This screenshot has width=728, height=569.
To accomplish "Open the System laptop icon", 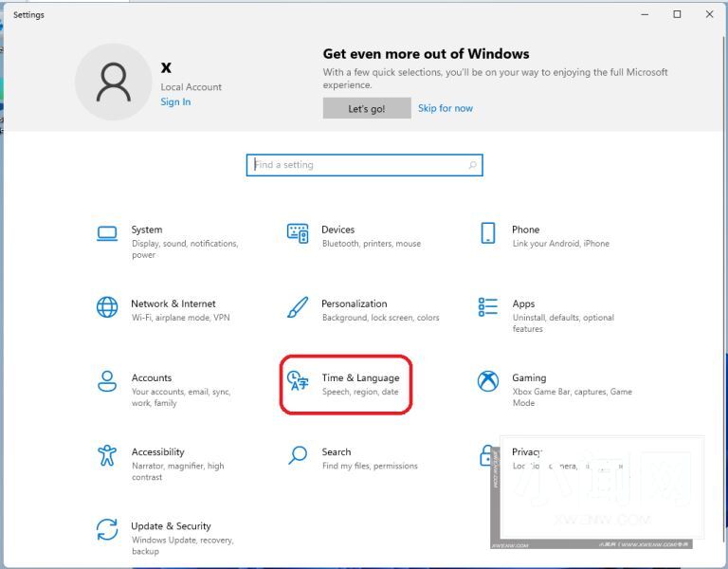I will pos(107,233).
